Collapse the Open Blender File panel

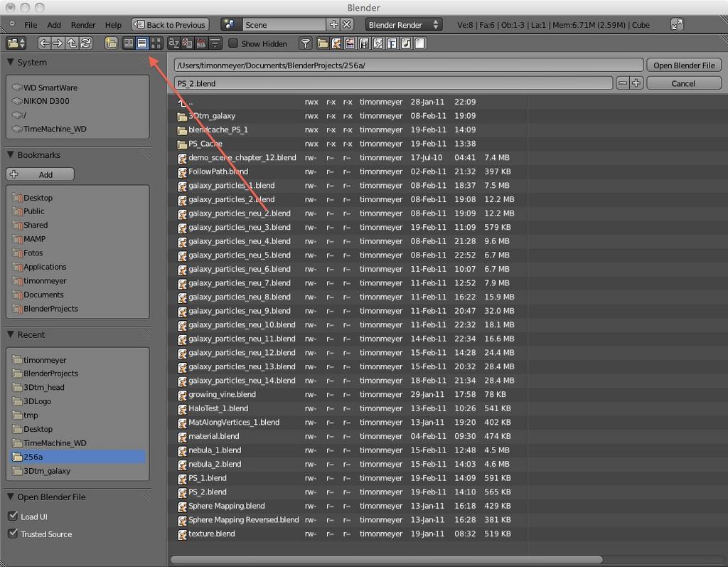[11, 497]
